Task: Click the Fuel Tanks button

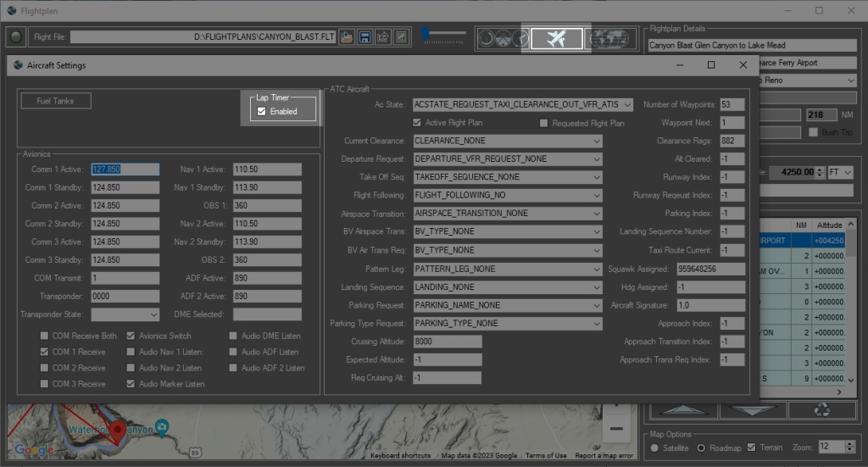Action: click(55, 101)
